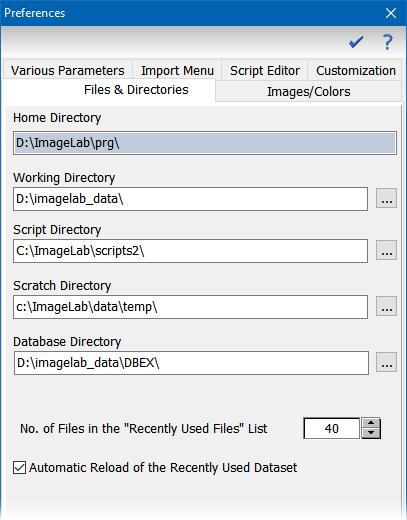This screenshot has height=520, width=407.
Task: Click the Scratch Directory path field
Action: point(190,307)
